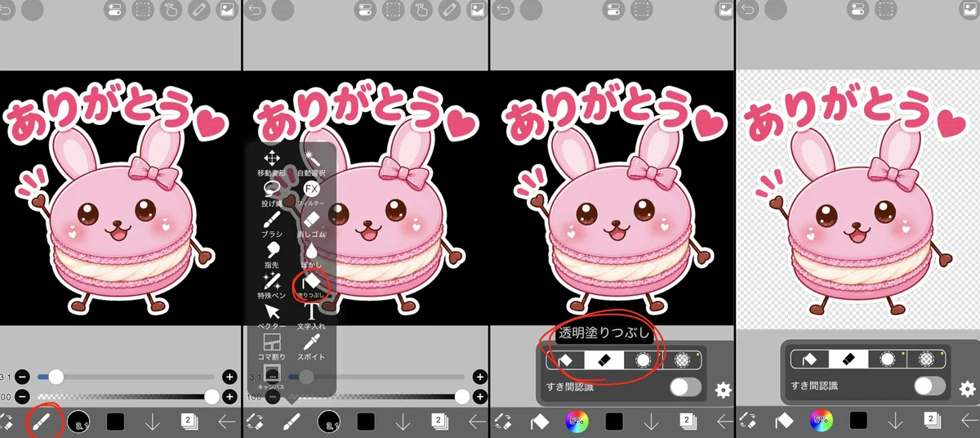Tap thickness minus button in first screenshot
This screenshot has height=438, width=980.
(x=22, y=378)
